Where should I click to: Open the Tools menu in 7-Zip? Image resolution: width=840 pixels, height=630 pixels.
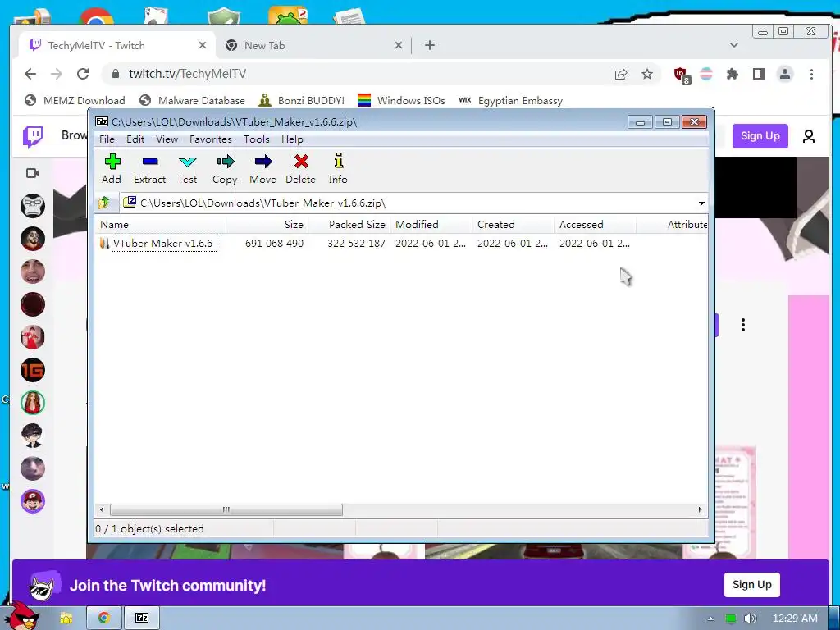(256, 139)
